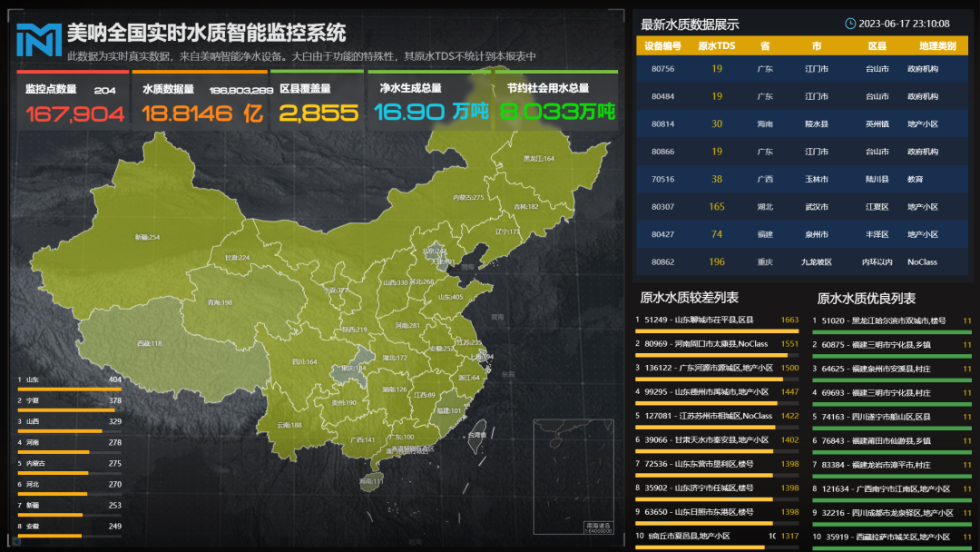Select device 80484 table row
The height and width of the screenshot is (552, 980).
point(802,96)
